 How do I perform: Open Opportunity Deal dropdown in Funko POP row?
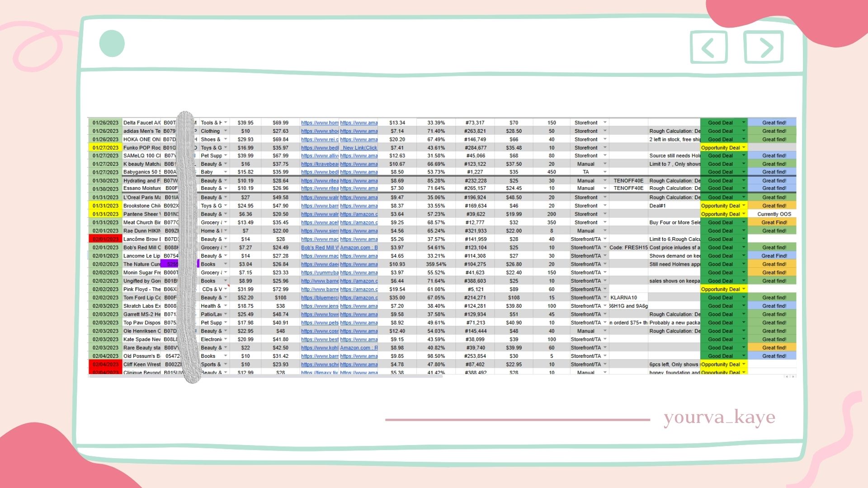click(x=744, y=148)
